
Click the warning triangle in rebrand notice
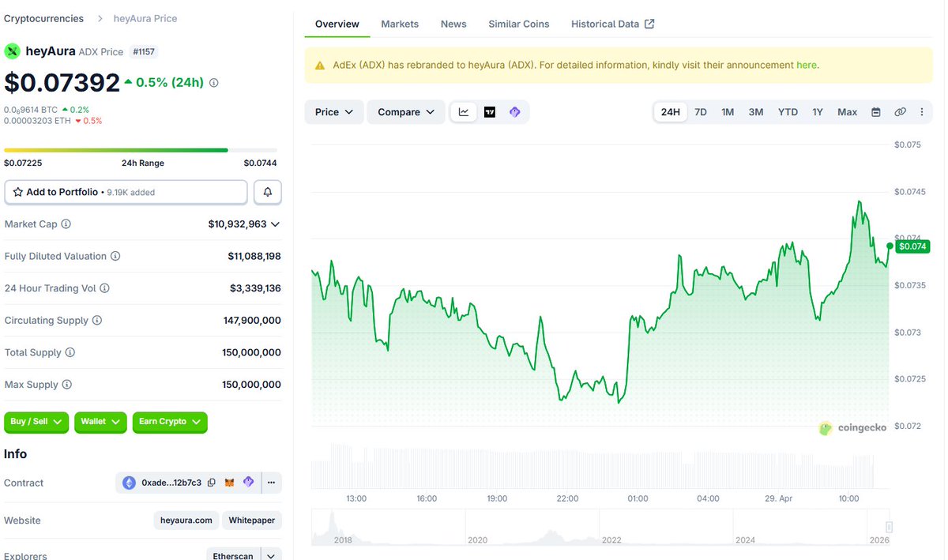pos(320,66)
